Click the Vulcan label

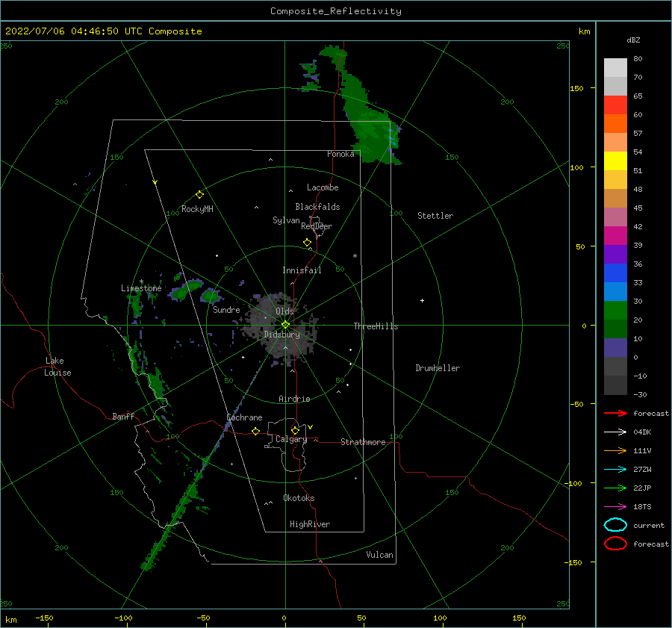pos(380,555)
